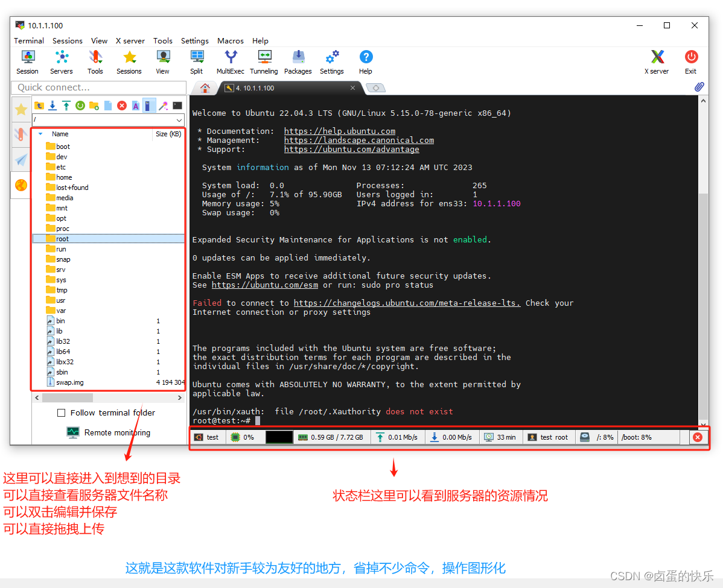
Task: Open the Help question mark icon
Action: (366, 62)
